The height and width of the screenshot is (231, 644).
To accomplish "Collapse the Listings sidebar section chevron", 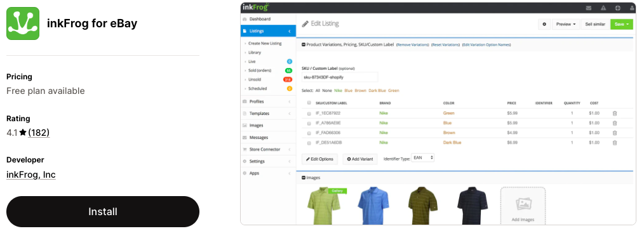I will (289, 31).
